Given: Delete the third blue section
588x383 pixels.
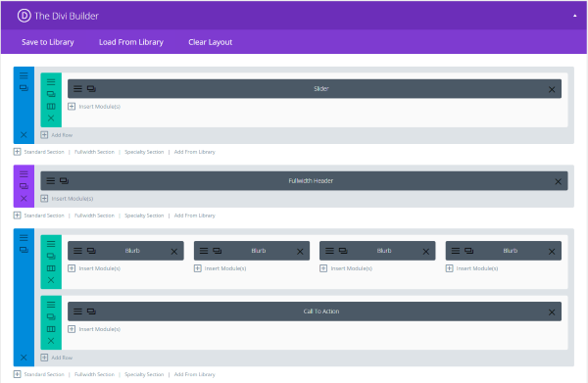Looking at the screenshot, I should coord(24,358).
